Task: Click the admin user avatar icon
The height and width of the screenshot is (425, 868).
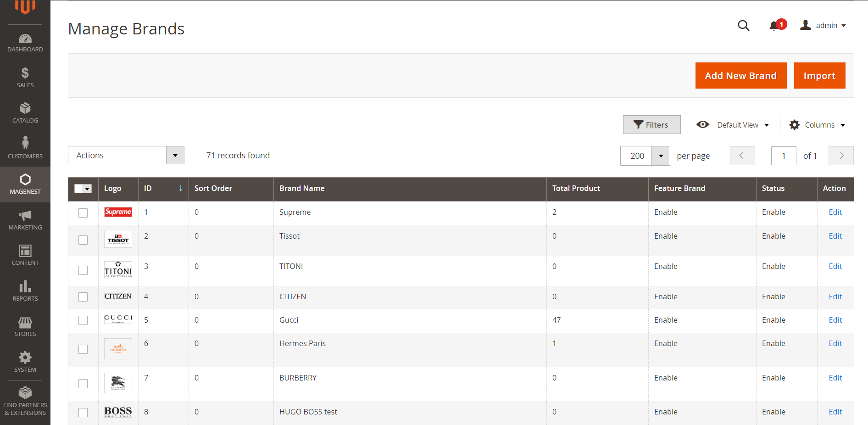Action: point(806,25)
